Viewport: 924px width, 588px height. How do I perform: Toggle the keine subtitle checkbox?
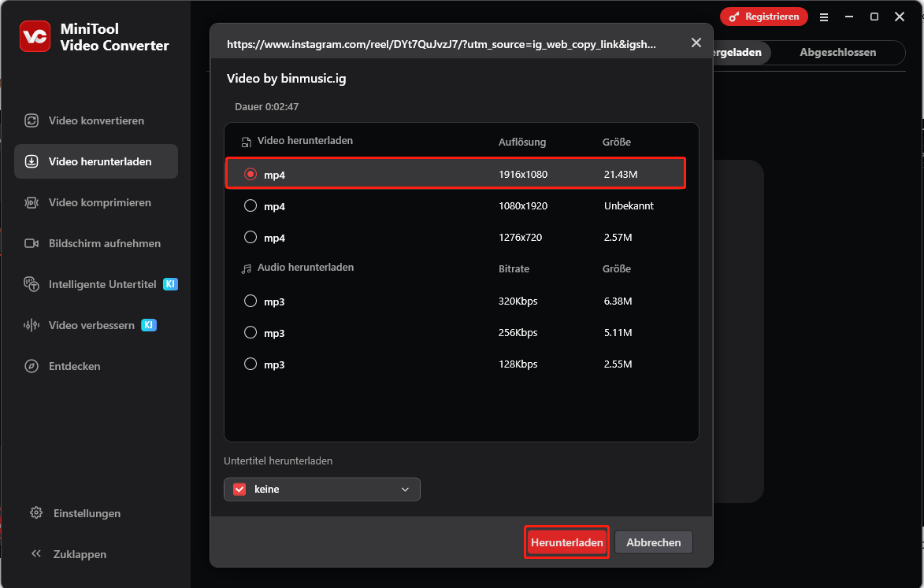coord(239,489)
